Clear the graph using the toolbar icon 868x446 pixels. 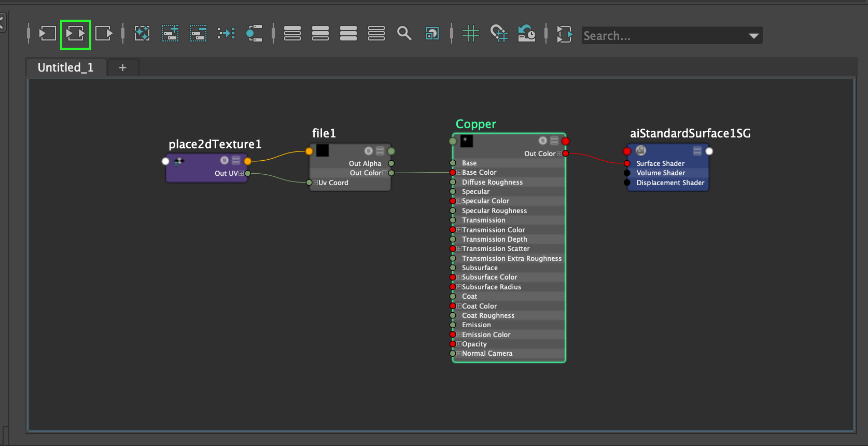tap(142, 34)
